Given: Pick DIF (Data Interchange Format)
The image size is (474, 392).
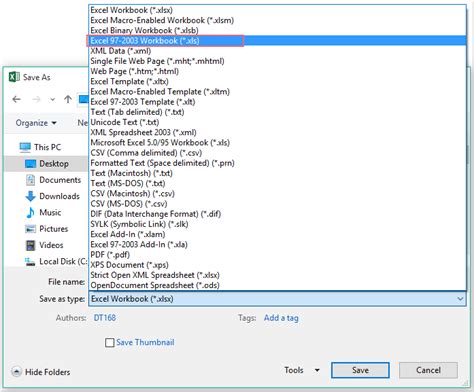Looking at the screenshot, I should pos(277,214).
